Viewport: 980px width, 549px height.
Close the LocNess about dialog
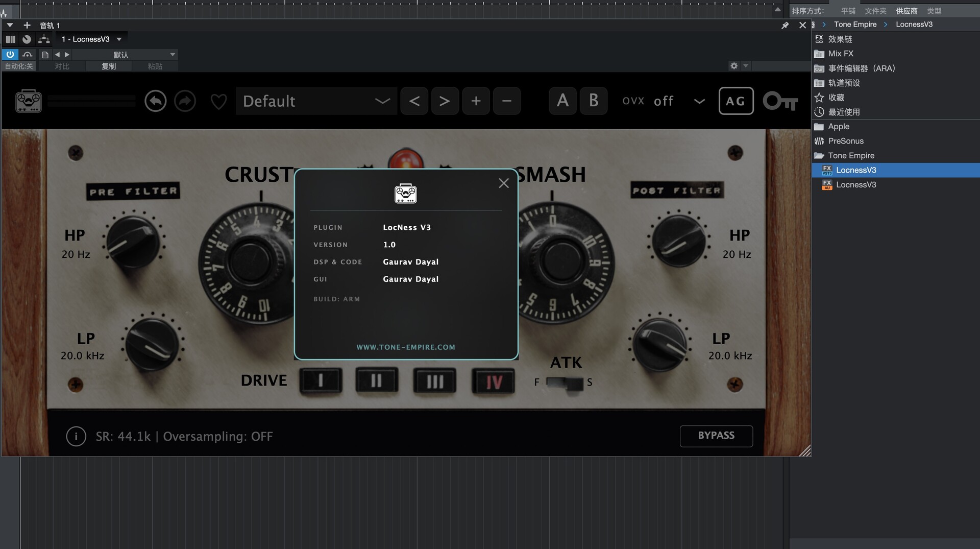[x=504, y=183]
